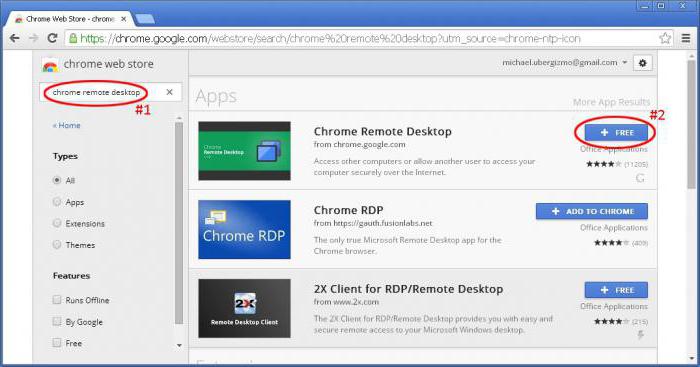Go to the Home link in sidebar
The image size is (700, 367).
[x=67, y=125]
